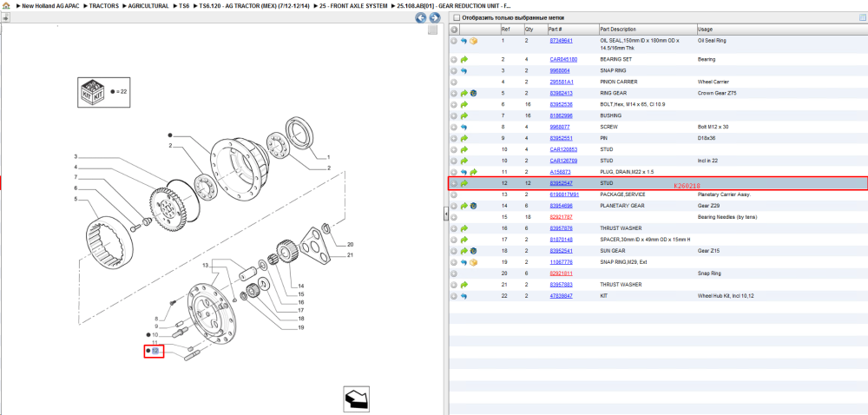Image resolution: width=868 pixels, height=415 pixels.
Task: Select callout 14 in the diagram
Action: tap(301, 287)
